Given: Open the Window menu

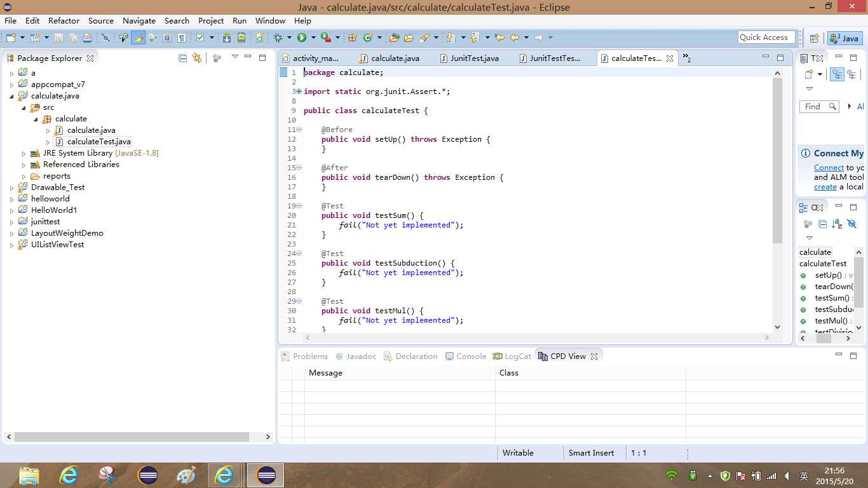Looking at the screenshot, I should point(270,20).
